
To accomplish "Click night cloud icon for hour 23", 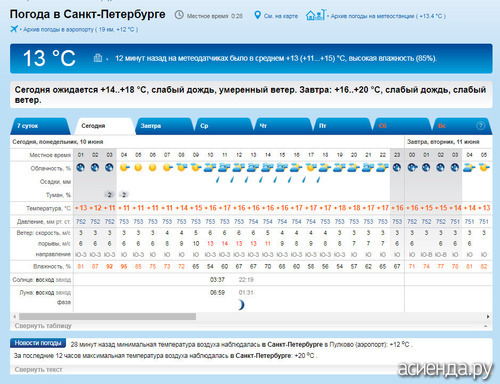I will [x=397, y=167].
